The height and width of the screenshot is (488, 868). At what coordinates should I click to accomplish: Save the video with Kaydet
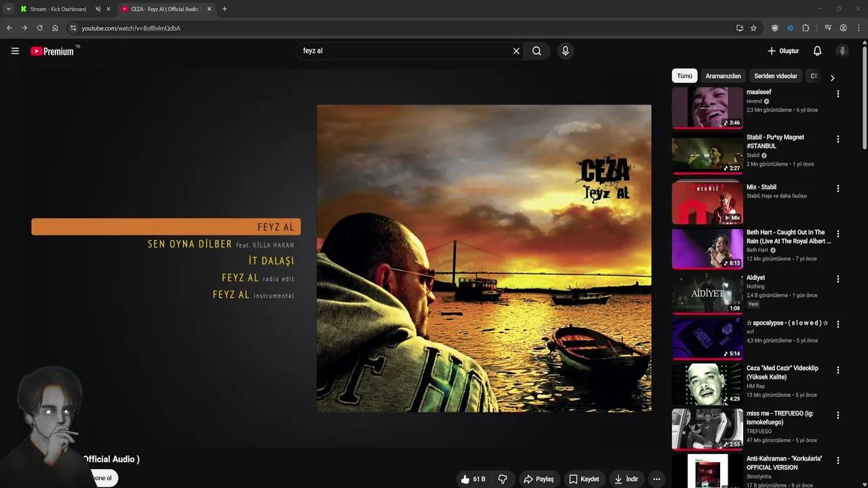click(584, 479)
